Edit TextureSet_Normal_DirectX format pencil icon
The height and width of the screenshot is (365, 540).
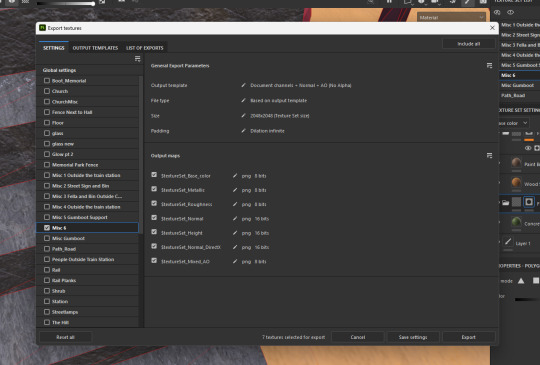tap(235, 247)
